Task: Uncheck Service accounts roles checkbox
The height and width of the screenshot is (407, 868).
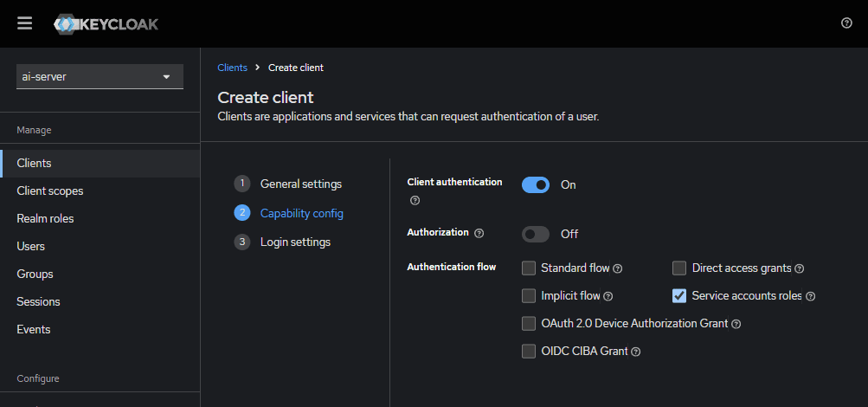Action: tap(679, 295)
